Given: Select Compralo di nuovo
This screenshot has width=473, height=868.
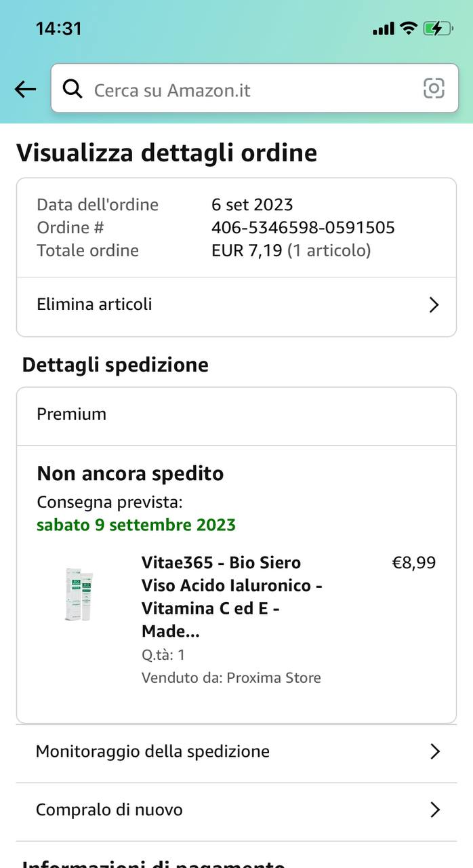Looking at the screenshot, I should [x=236, y=810].
